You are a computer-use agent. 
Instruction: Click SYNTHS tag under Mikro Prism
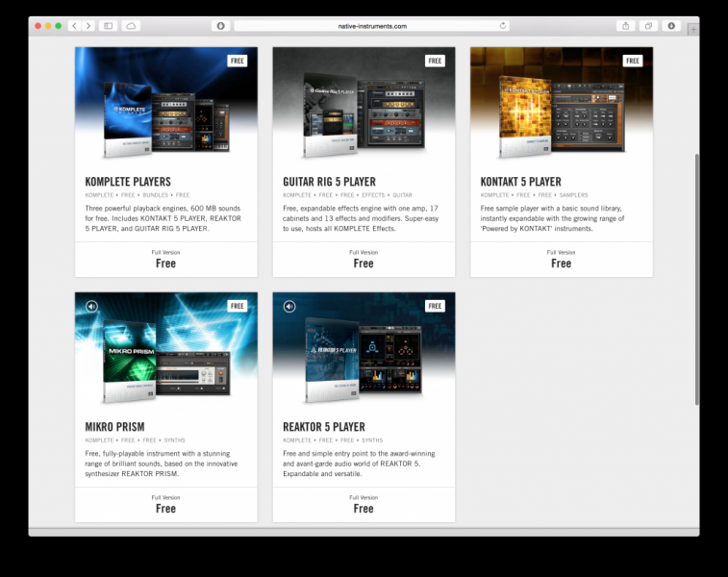coord(174,440)
